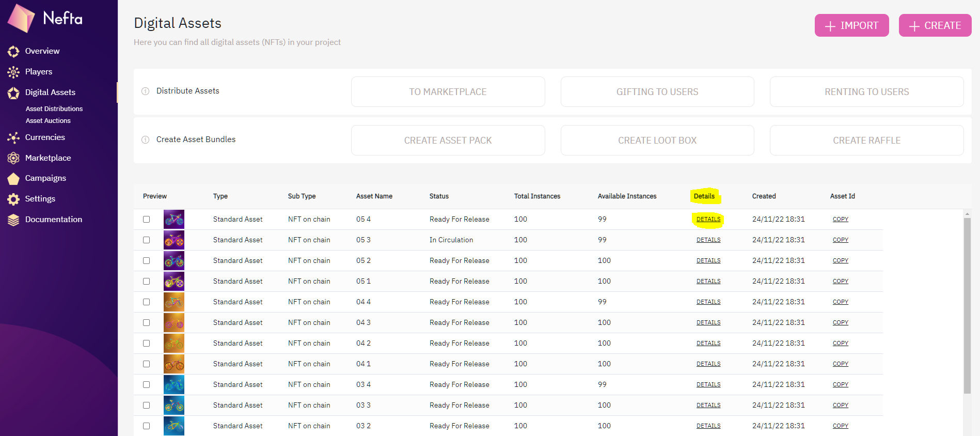The height and width of the screenshot is (436, 980).
Task: Check the box for asset 03 4
Action: tap(147, 385)
